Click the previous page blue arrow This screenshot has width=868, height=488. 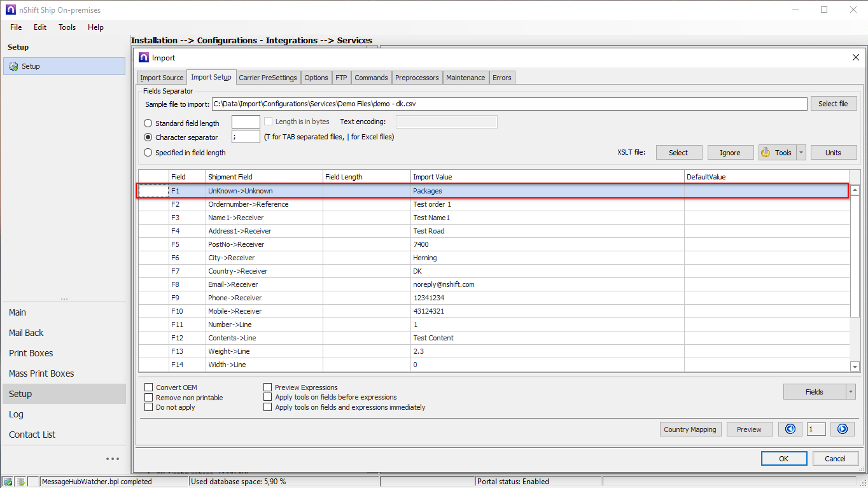pyautogui.click(x=790, y=429)
